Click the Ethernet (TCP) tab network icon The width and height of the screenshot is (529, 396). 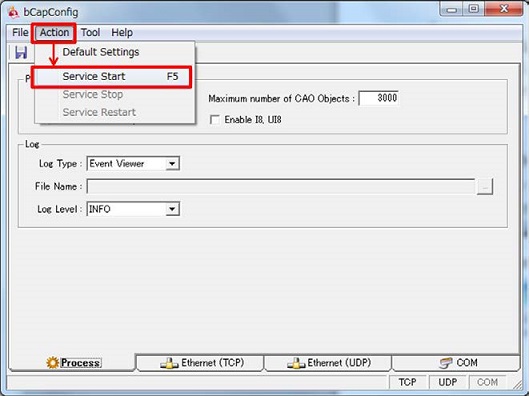pos(169,363)
